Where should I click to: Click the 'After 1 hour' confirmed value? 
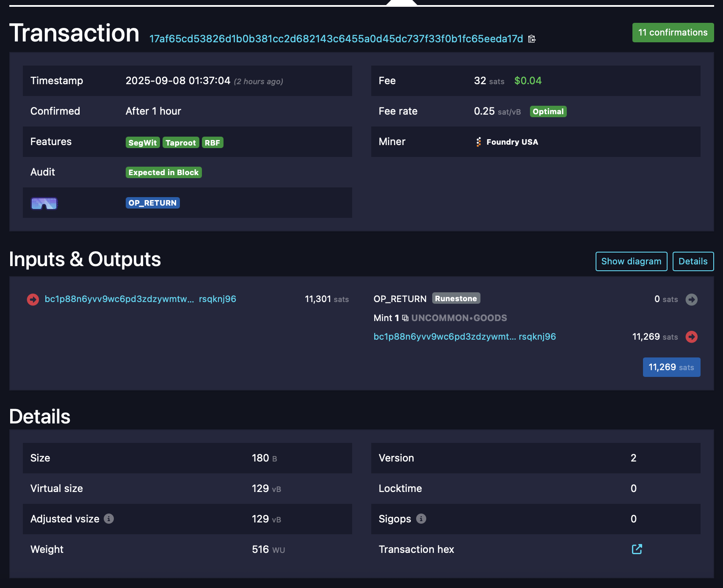153,111
